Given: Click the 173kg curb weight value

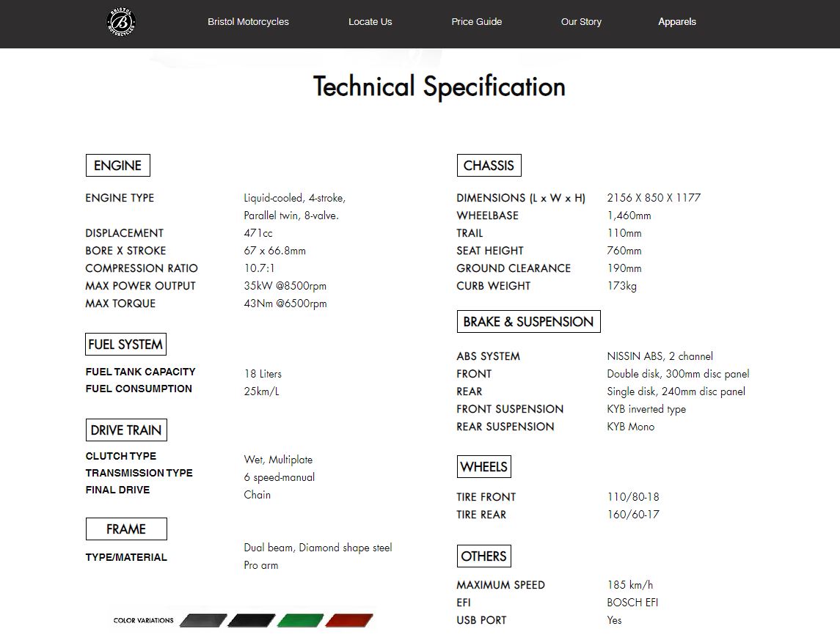Looking at the screenshot, I should pos(622,287).
